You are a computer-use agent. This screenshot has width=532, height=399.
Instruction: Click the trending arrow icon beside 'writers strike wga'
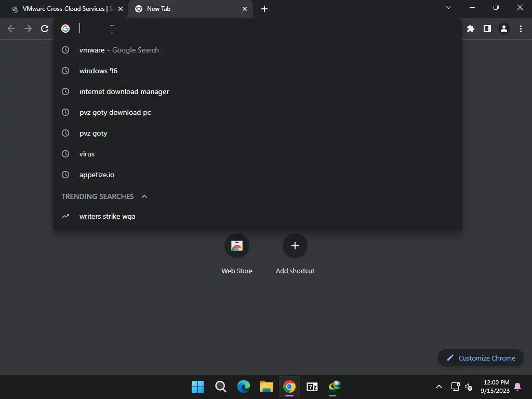(65, 216)
